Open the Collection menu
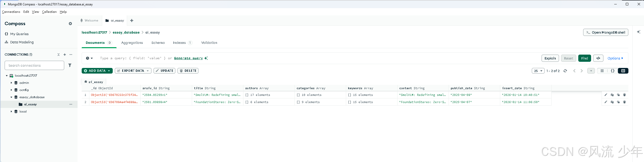Image resolution: width=644 pixels, height=162 pixels. tap(49, 12)
